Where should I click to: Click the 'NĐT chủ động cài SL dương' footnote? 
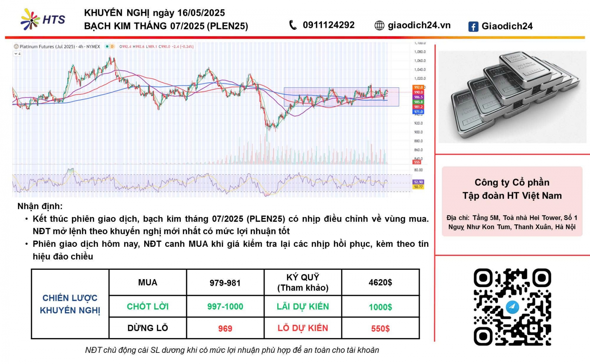point(232,350)
